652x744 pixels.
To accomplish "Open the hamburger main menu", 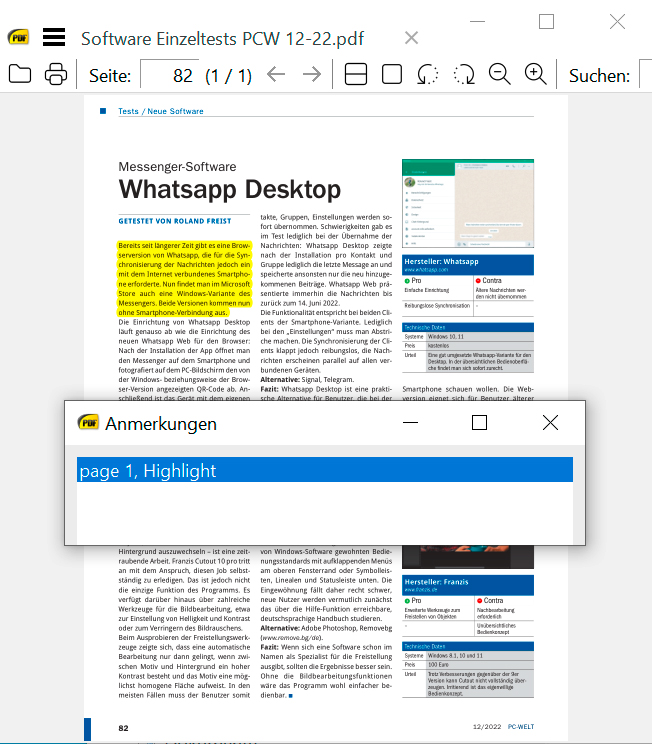I will 54,37.
